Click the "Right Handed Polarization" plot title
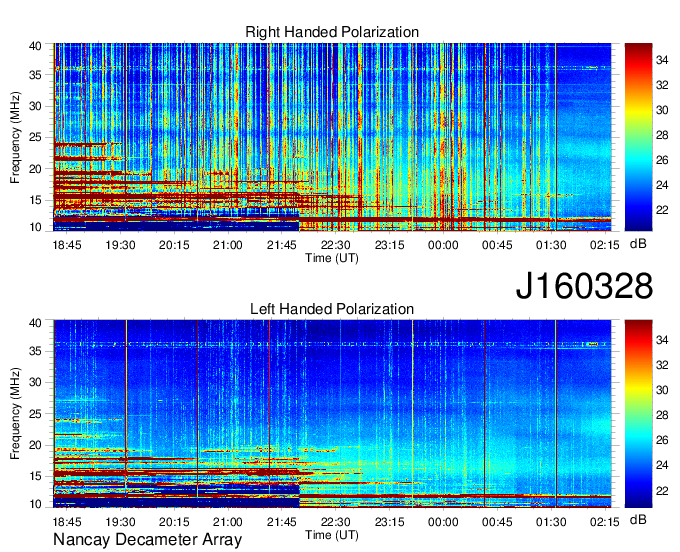This screenshot has width=680, height=552. [x=332, y=32]
